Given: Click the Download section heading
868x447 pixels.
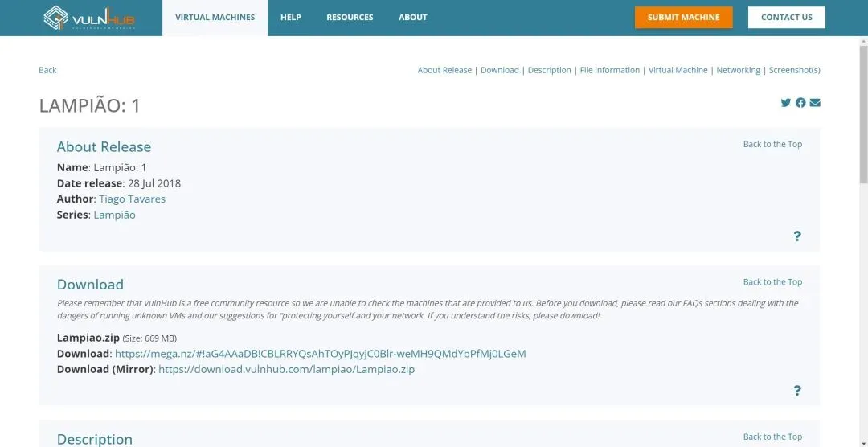Looking at the screenshot, I should [x=90, y=285].
